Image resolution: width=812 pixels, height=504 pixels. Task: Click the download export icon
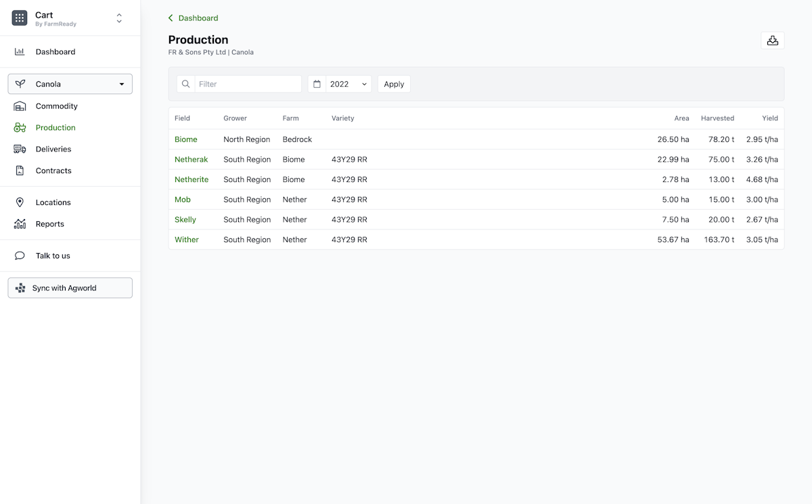pyautogui.click(x=772, y=41)
